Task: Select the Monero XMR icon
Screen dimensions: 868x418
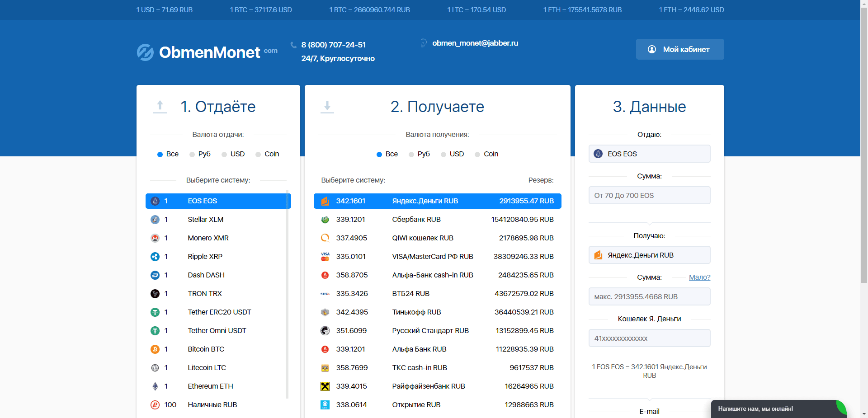Action: (x=155, y=238)
